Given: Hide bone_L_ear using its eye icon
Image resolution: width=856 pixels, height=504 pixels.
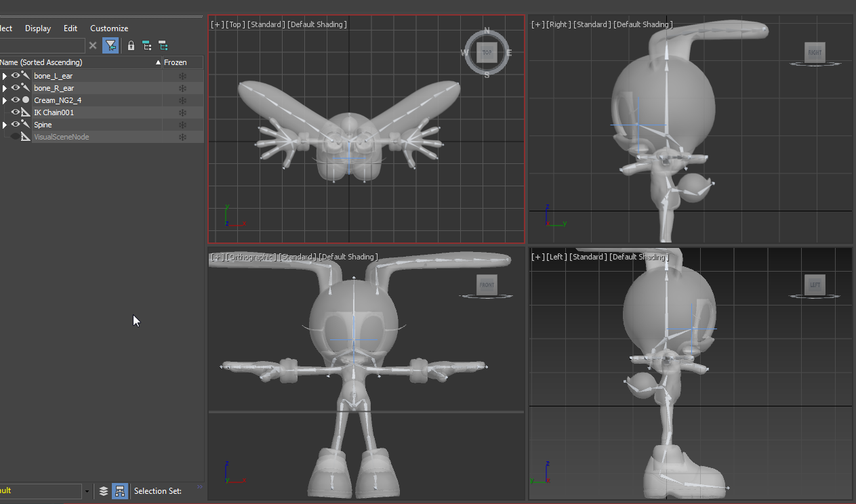Looking at the screenshot, I should tap(15, 76).
